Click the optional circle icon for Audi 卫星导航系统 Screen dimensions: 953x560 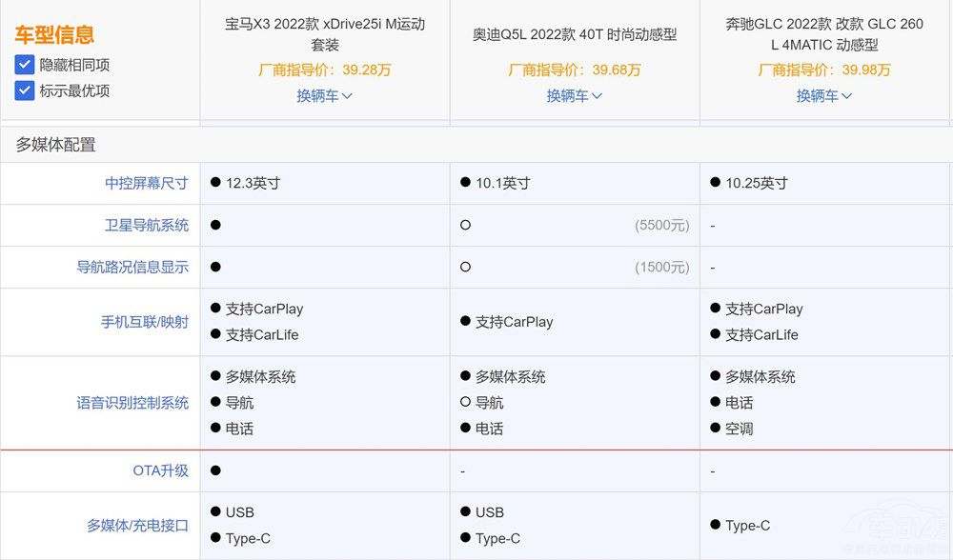[465, 226]
